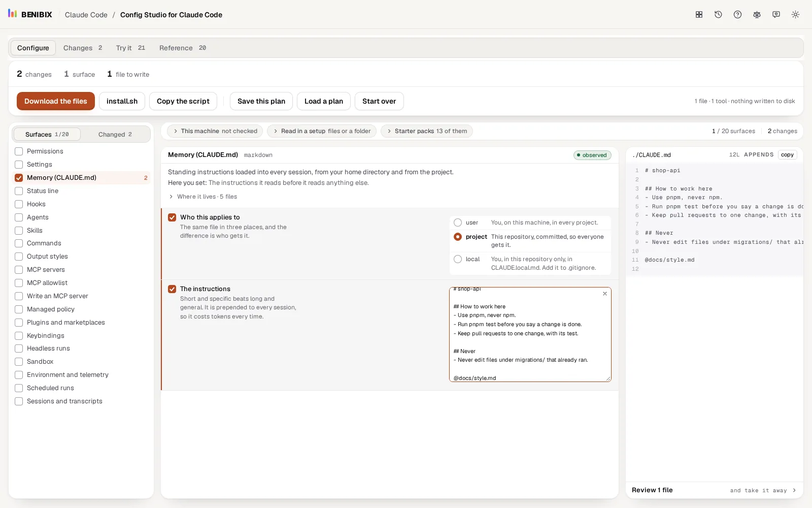The height and width of the screenshot is (508, 812).
Task: Enable the Hooks surface checkbox
Action: click(x=19, y=204)
